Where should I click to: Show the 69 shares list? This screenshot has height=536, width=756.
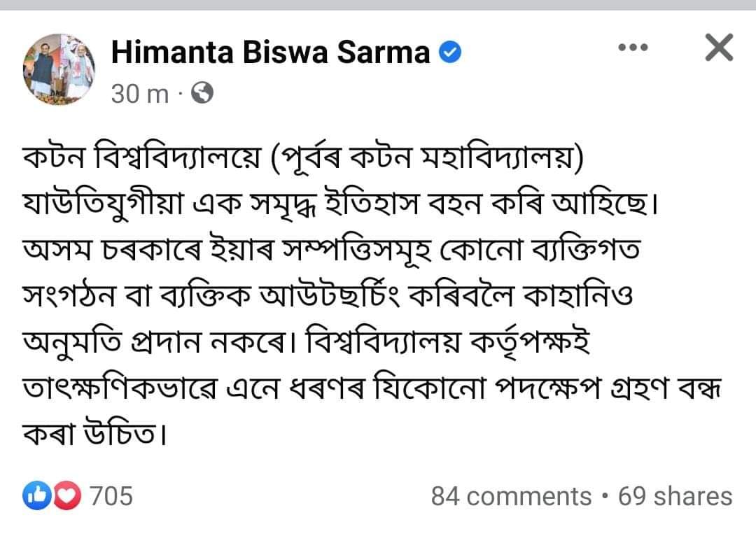click(675, 496)
